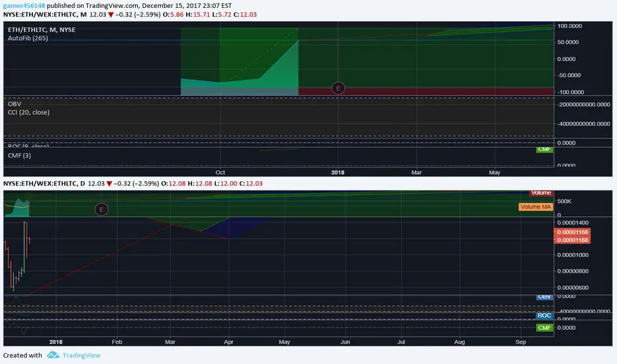Image resolution: width=617 pixels, height=364 pixels.
Task: Open the TradingView text link in footer
Action: [81, 355]
